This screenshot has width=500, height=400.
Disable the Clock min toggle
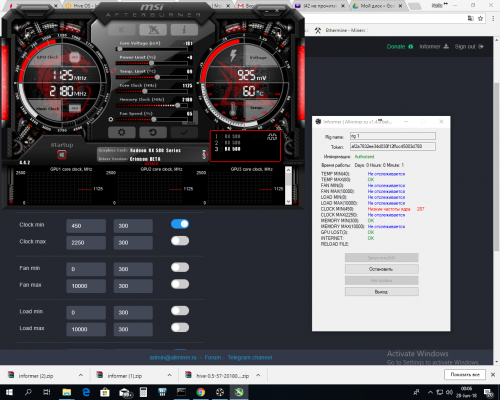coord(180,224)
